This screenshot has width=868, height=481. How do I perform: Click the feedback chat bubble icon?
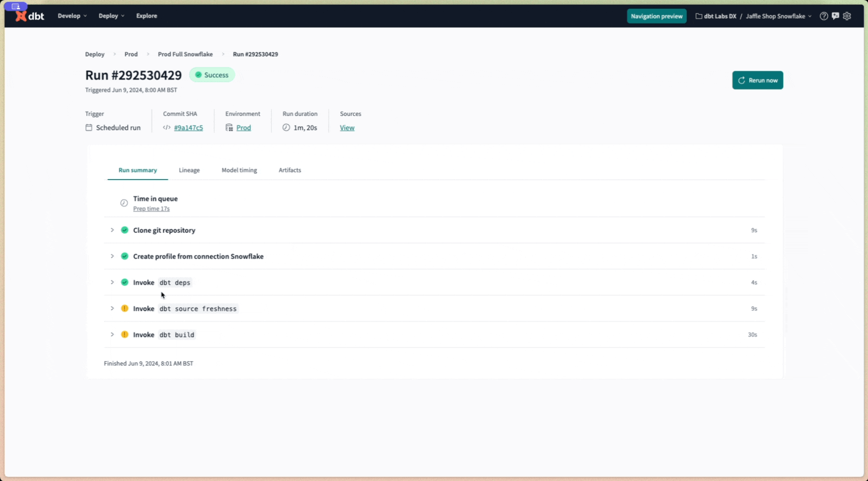point(835,16)
